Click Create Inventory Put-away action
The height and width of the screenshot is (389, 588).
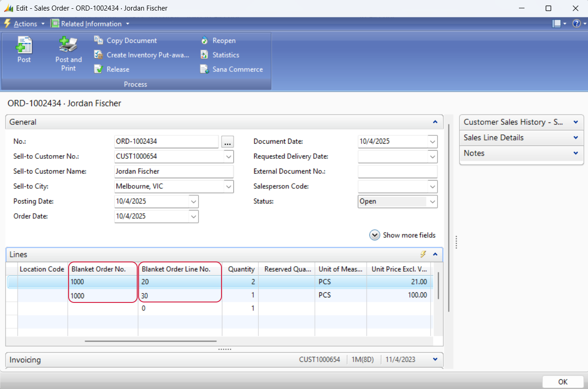(147, 55)
